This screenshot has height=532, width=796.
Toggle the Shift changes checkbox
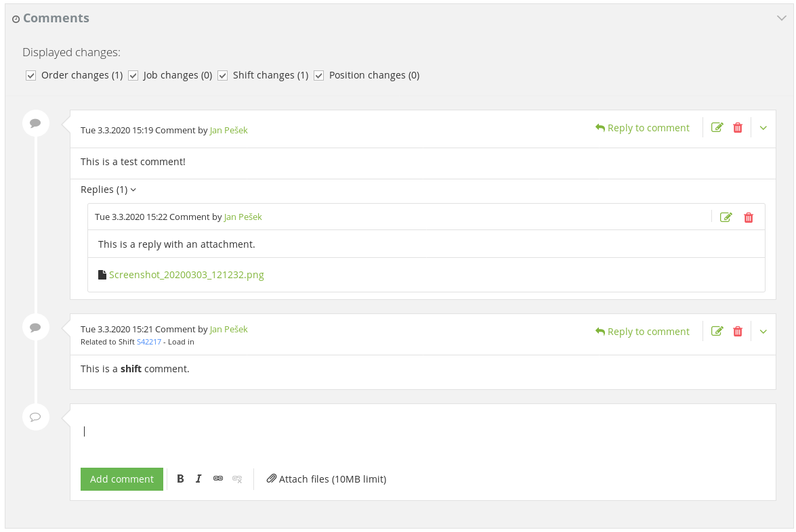click(x=223, y=75)
